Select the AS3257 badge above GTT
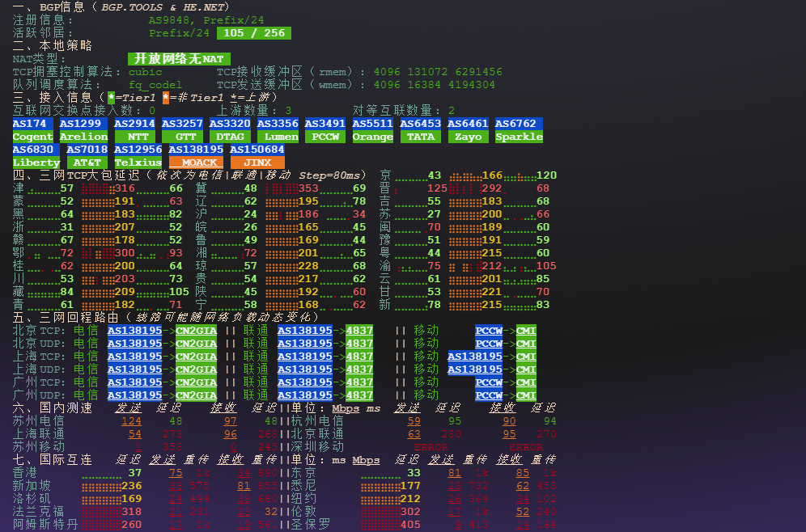806x532 pixels. click(182, 124)
